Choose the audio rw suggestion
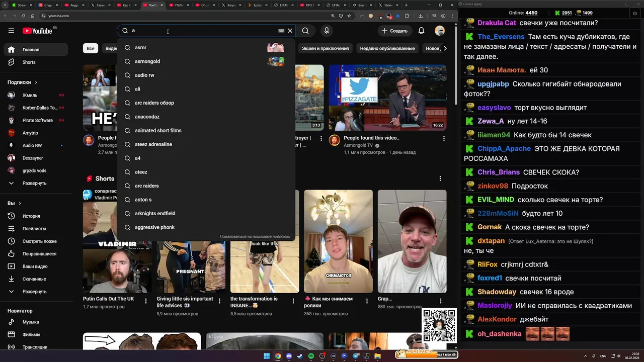The image size is (644, 362). pyautogui.click(x=206, y=75)
